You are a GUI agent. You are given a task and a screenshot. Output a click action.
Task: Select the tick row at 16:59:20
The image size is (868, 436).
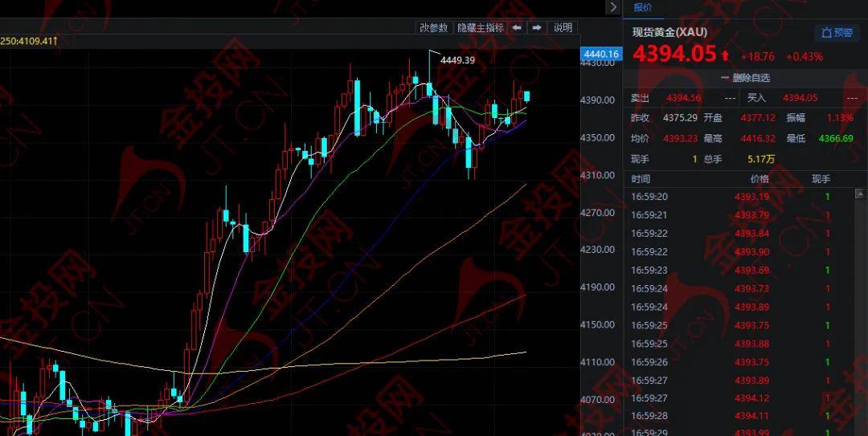[739, 197]
